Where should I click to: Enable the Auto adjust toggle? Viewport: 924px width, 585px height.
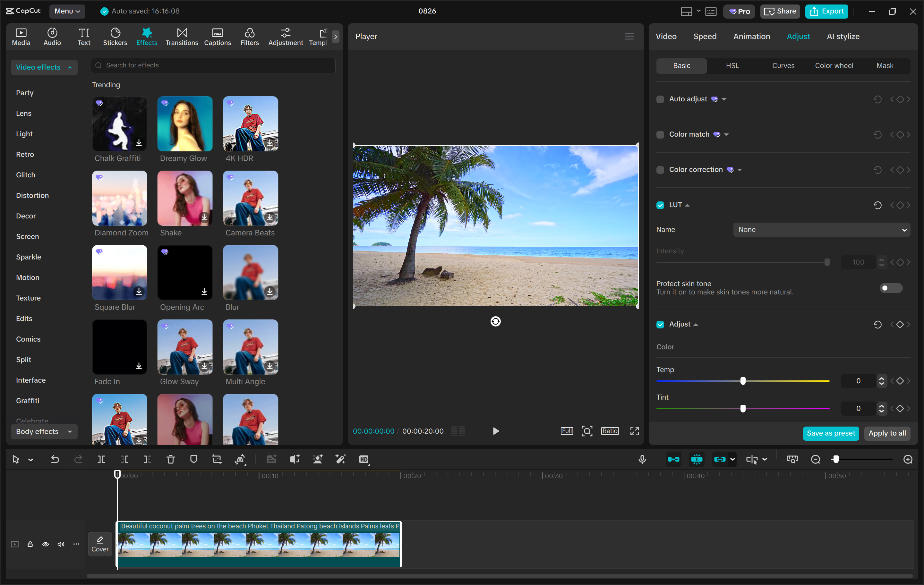pos(660,99)
